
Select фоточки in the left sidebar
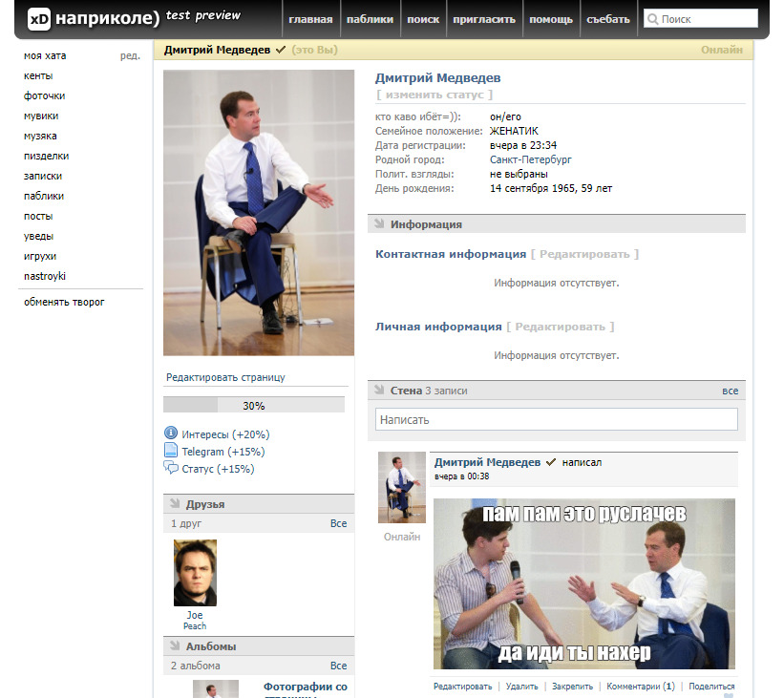pyautogui.click(x=45, y=95)
